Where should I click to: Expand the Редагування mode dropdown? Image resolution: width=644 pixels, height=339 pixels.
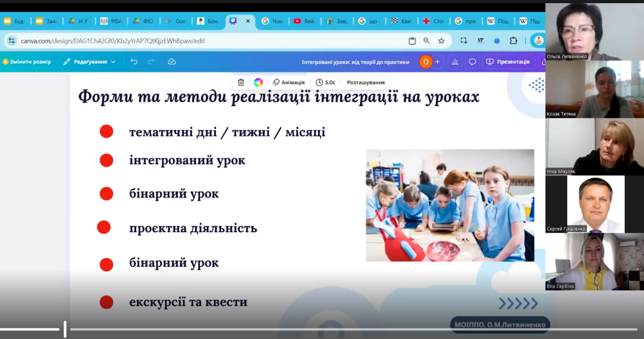point(89,62)
